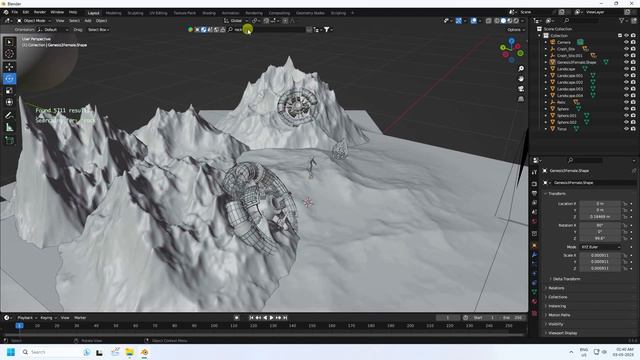Hide the Collection row eye icon
Viewport: 640px width, 360px height.
tap(626, 36)
